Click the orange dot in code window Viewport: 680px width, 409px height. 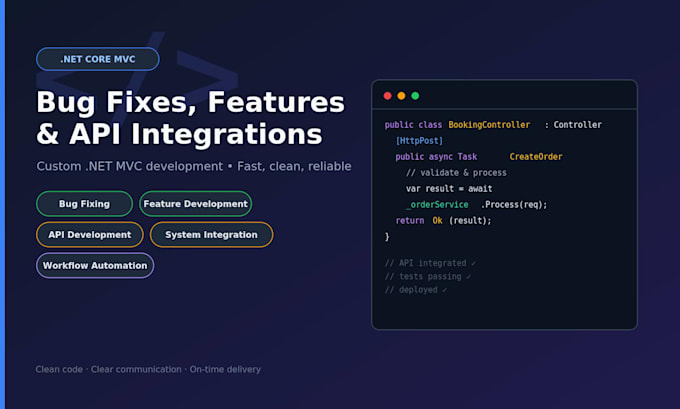402,96
